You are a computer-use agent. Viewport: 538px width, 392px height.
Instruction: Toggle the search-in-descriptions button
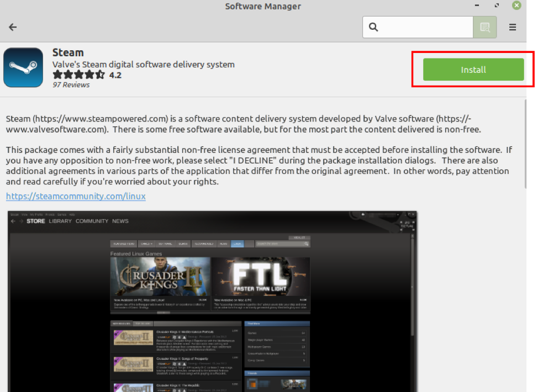[484, 27]
